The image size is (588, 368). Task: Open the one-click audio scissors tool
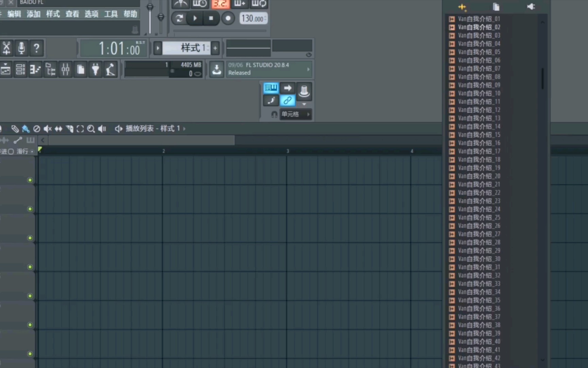(6, 48)
